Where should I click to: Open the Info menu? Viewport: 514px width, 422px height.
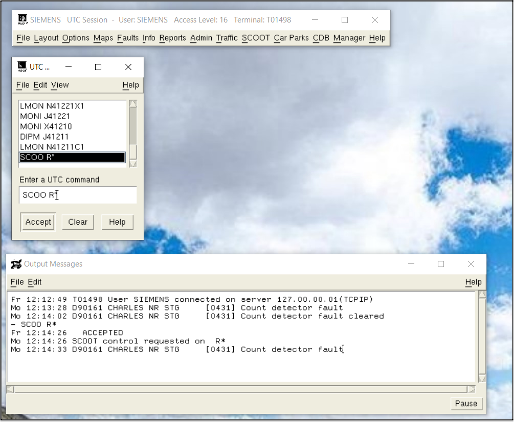click(x=149, y=38)
